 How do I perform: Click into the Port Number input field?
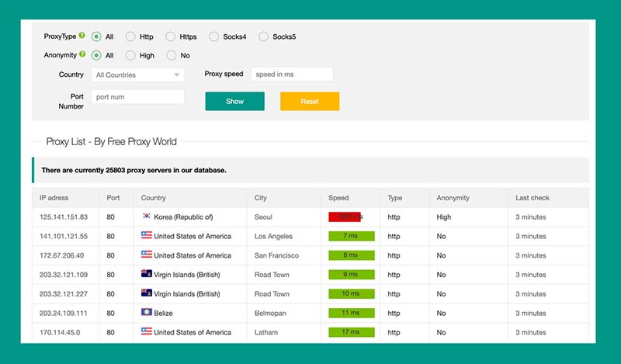(x=137, y=97)
